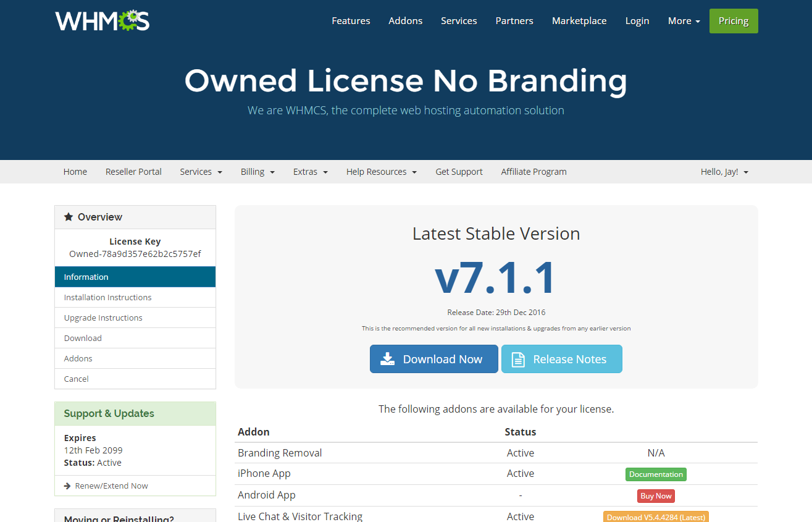Click the orange Download V5.4.4284 (Latest) button
The height and width of the screenshot is (522, 812).
[656, 517]
